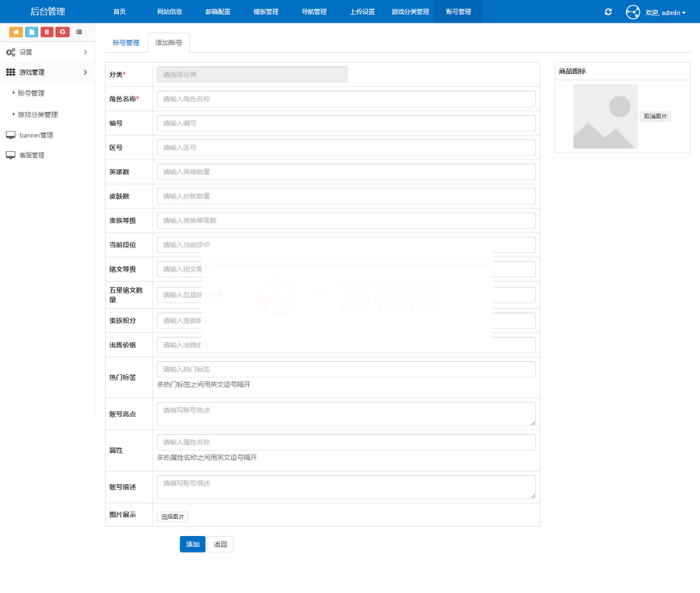Switch to the 账号管理 tab

[x=126, y=43]
